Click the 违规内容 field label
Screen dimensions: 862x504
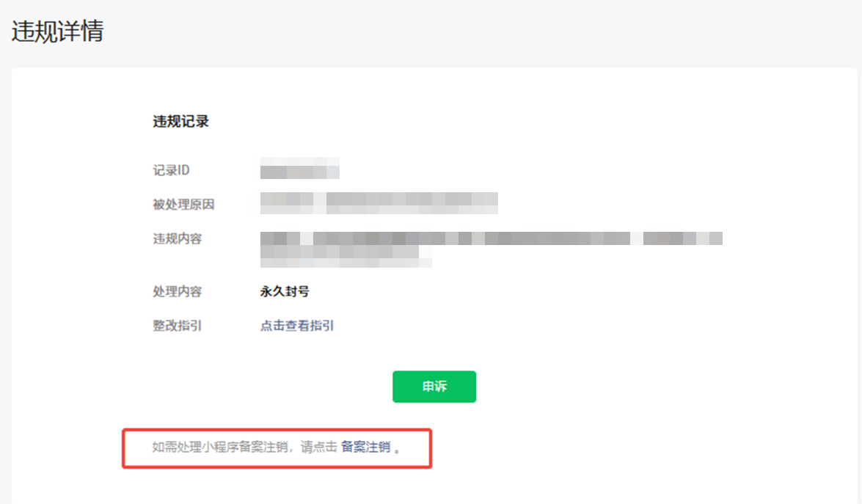(177, 238)
